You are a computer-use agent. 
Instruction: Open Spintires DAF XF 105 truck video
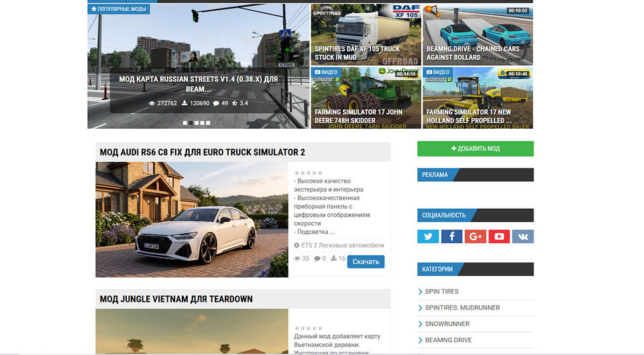(366, 35)
